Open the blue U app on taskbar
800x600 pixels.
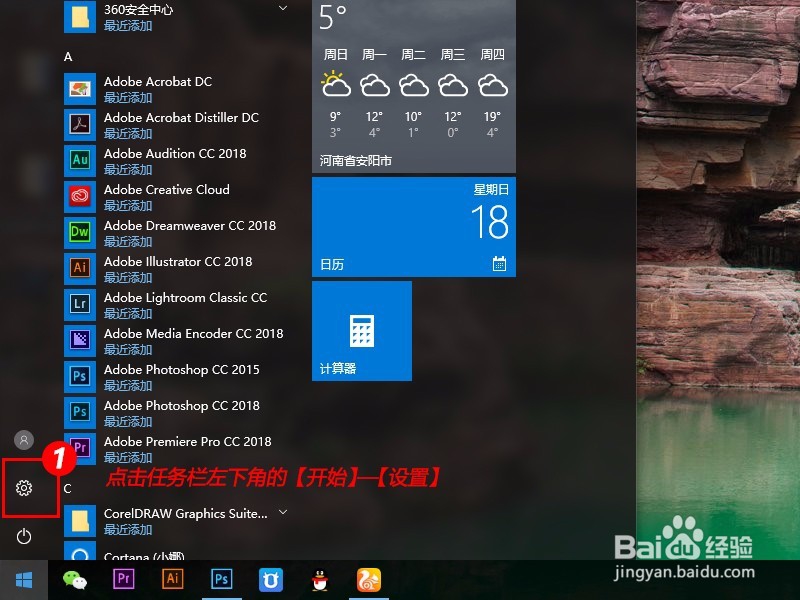click(x=270, y=580)
